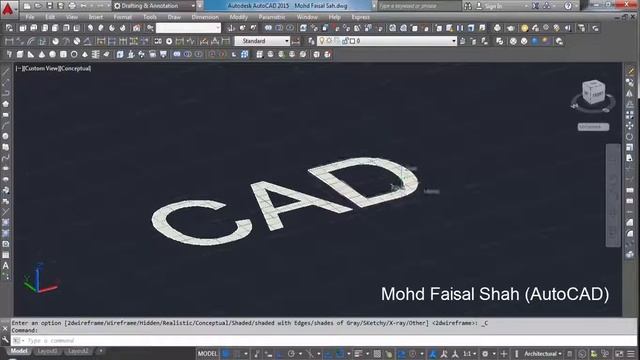
Task: Click the Plot printer icon in Quick Access
Action: click(72, 6)
